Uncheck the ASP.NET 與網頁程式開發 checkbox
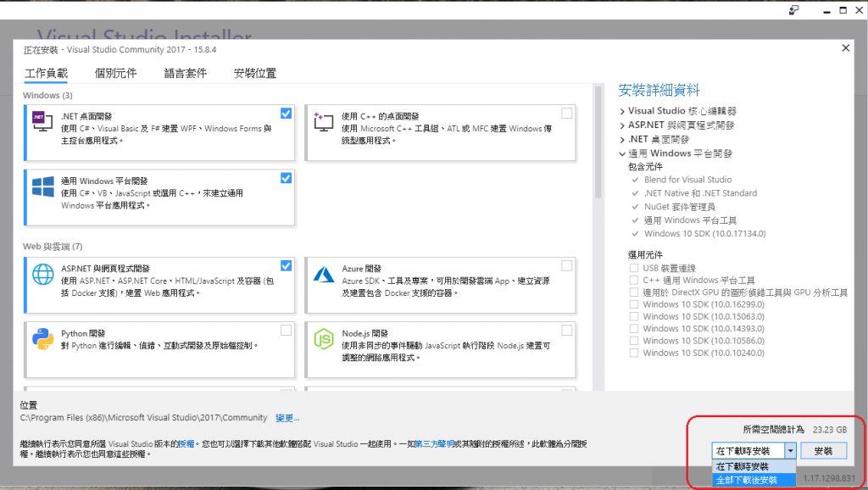The height and width of the screenshot is (490, 868). pos(286,265)
